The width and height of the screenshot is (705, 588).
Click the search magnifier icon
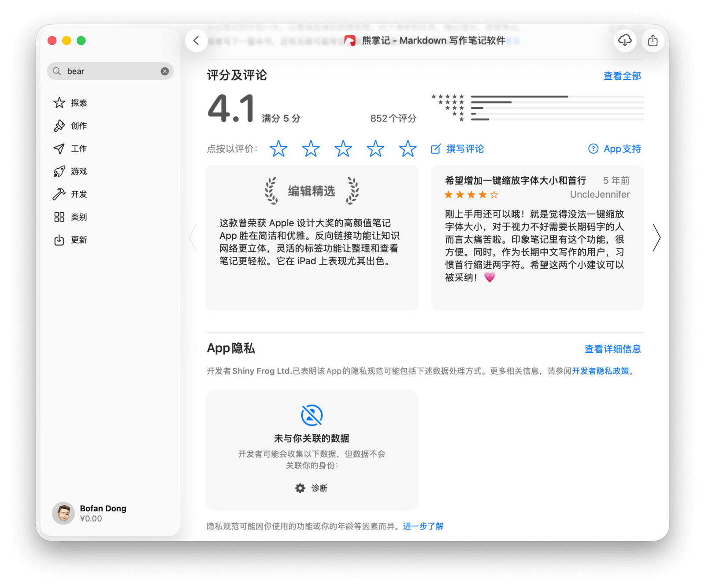point(57,71)
